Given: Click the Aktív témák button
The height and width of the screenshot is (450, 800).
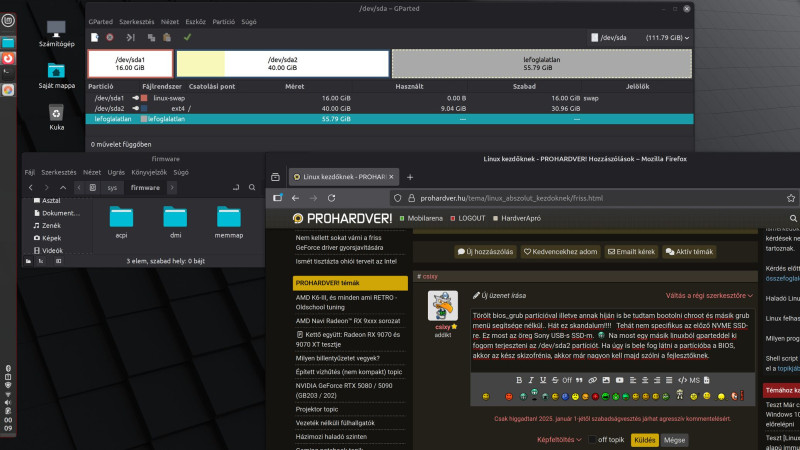Looking at the screenshot, I should point(690,252).
